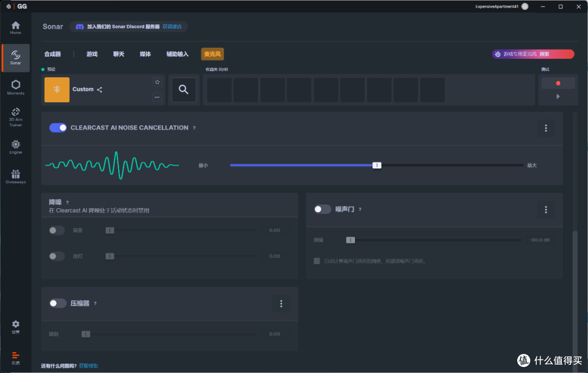Start mic test recording with red dot
Viewport: 588px width, 373px height.
(558, 83)
